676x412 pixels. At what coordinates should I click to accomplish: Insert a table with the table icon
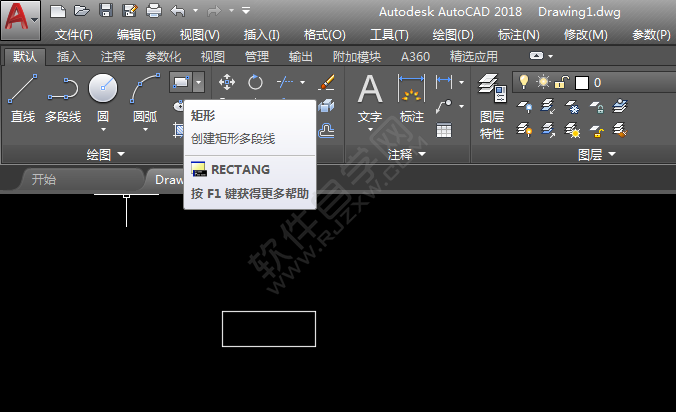click(x=444, y=130)
